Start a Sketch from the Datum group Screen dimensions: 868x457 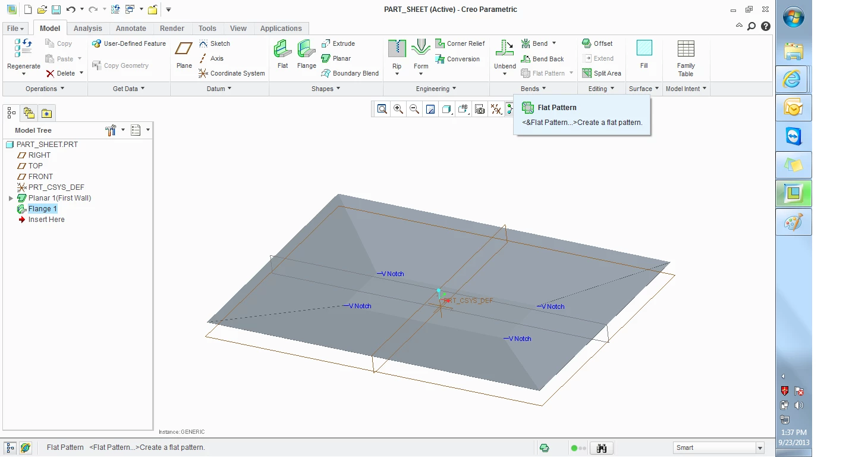[x=214, y=43]
